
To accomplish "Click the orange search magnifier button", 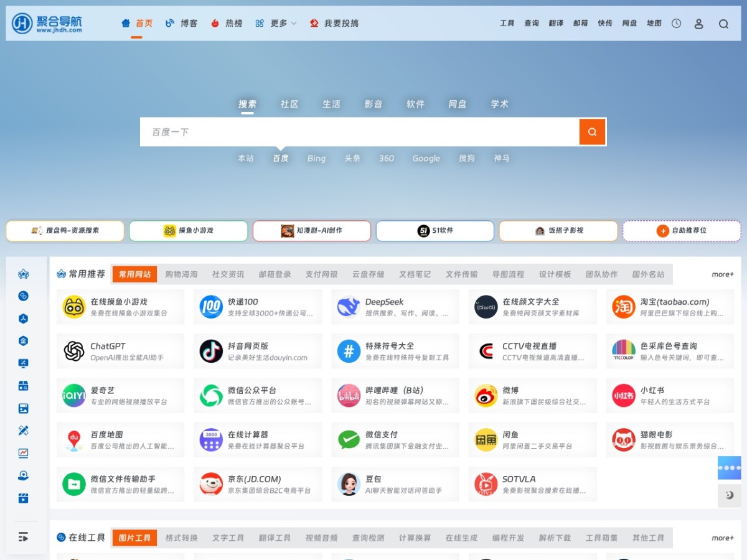I will (592, 132).
